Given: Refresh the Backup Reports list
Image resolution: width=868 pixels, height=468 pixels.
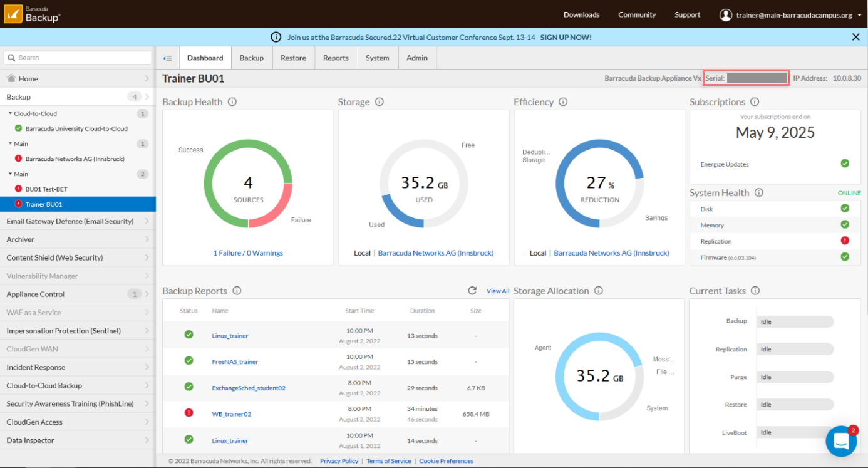Looking at the screenshot, I should [x=473, y=291].
